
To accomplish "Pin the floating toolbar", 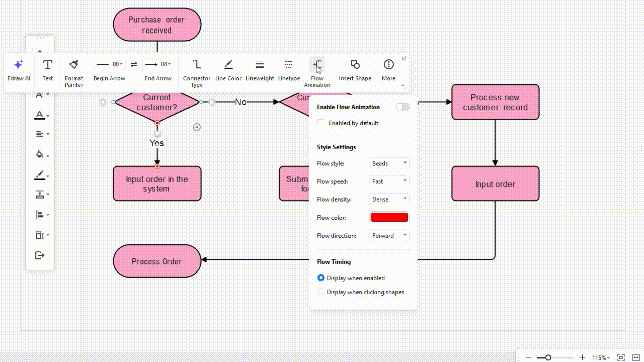I will [404, 59].
